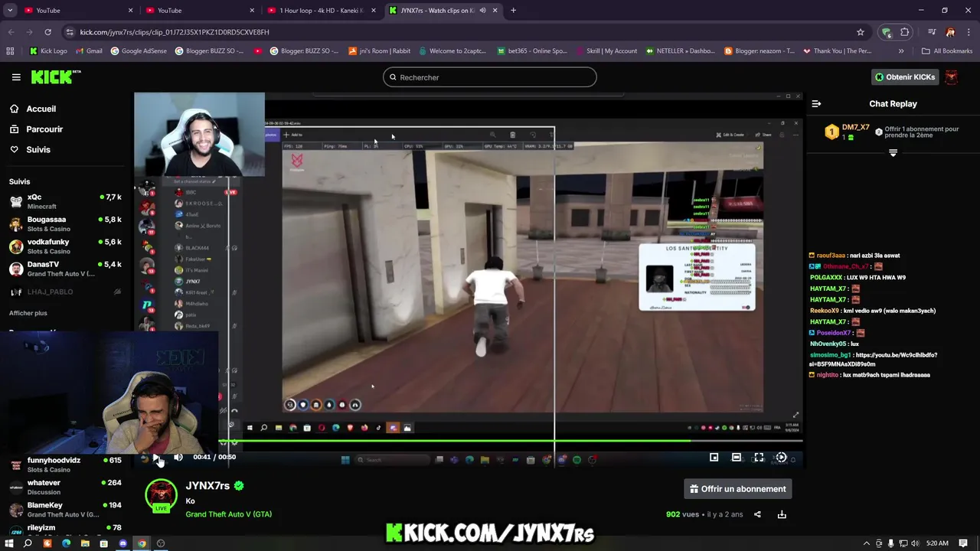Click the taskbar microphone tray icon
The width and height of the screenshot is (980, 551).
pyautogui.click(x=890, y=543)
